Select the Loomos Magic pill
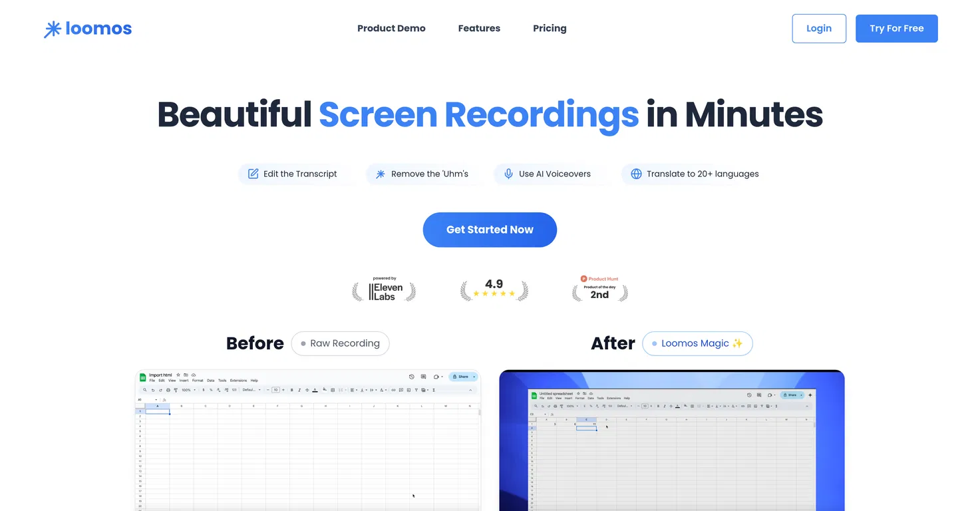This screenshot has width=980, height=511. pos(697,343)
